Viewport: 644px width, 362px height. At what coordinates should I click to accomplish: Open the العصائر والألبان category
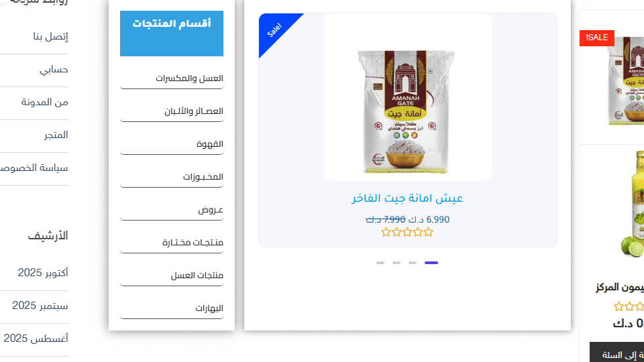194,111
